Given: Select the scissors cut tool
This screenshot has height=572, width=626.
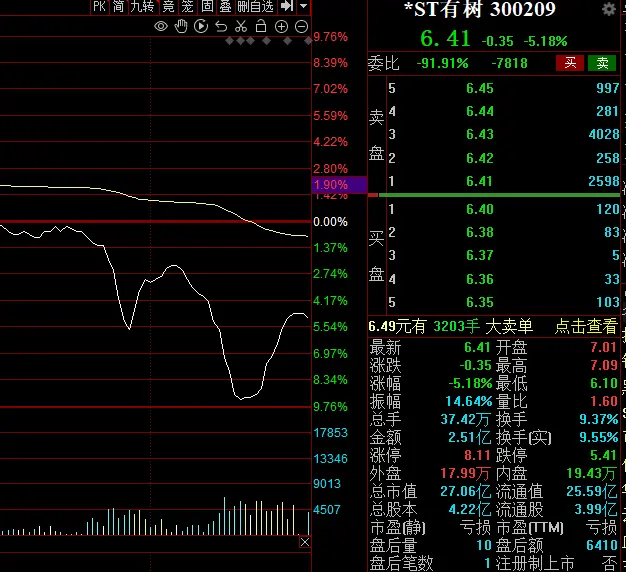Looking at the screenshot, I should click(x=241, y=26).
